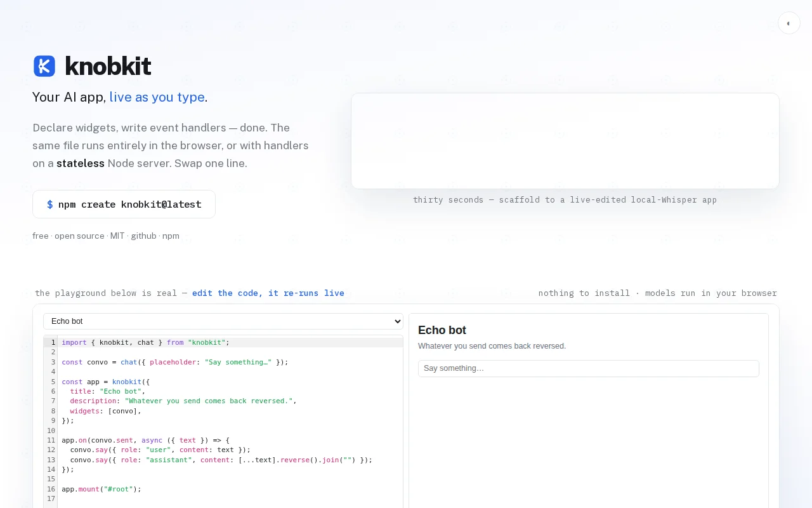Click the 'Echo bot' preview heading
812x508 pixels.
click(442, 330)
